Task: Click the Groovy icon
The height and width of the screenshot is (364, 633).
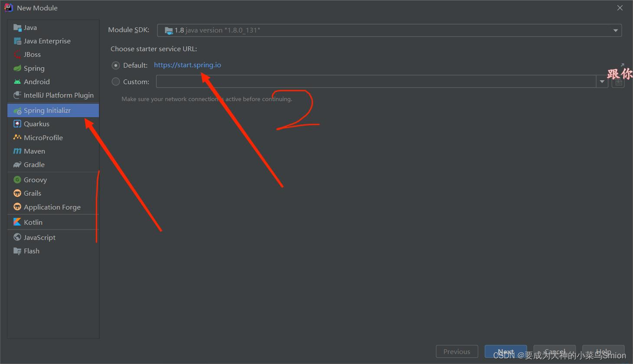Action: point(17,180)
